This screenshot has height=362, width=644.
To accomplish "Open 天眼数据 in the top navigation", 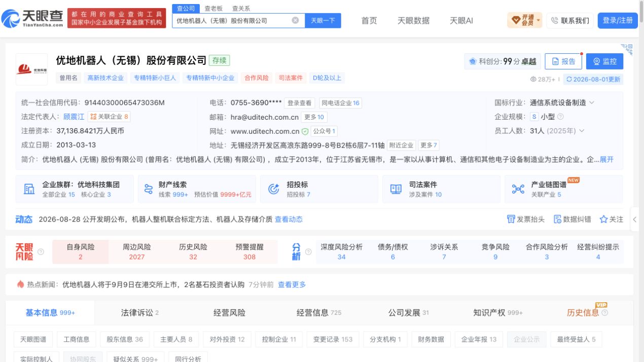I will pyautogui.click(x=413, y=20).
